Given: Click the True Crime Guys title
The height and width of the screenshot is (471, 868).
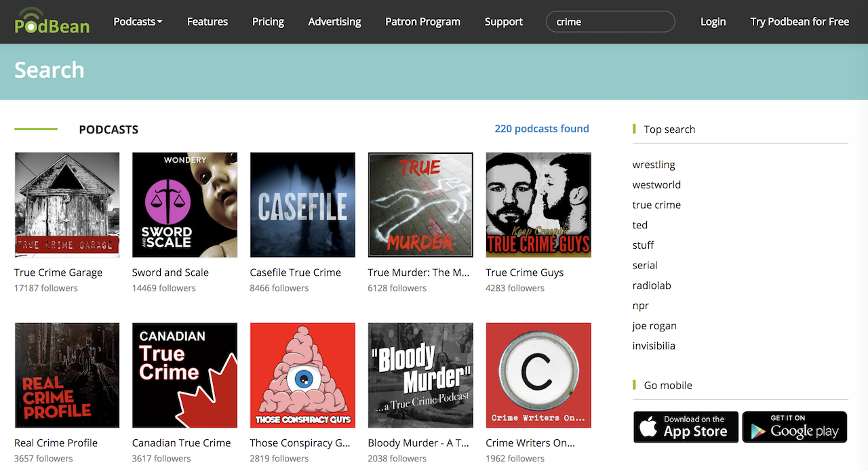Looking at the screenshot, I should [x=524, y=272].
